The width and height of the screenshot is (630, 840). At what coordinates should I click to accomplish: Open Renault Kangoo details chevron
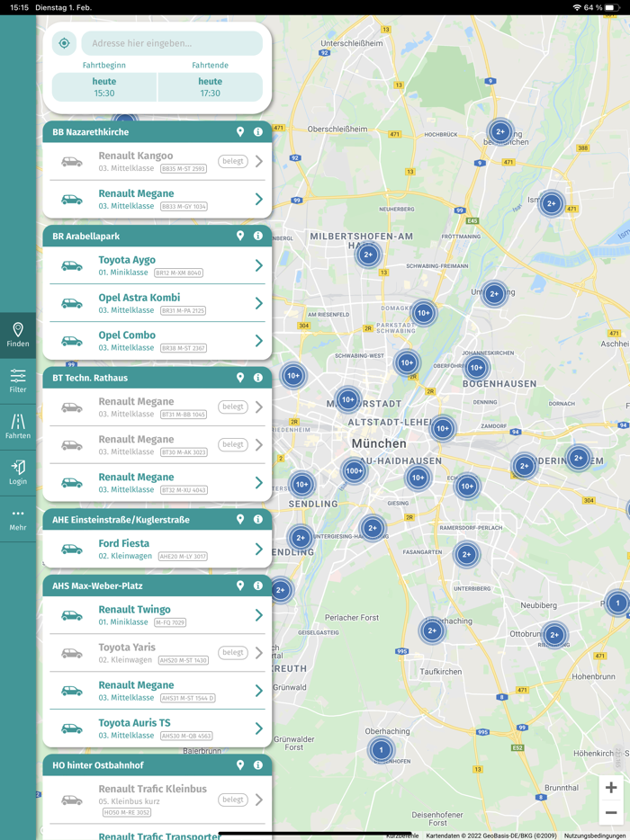259,161
